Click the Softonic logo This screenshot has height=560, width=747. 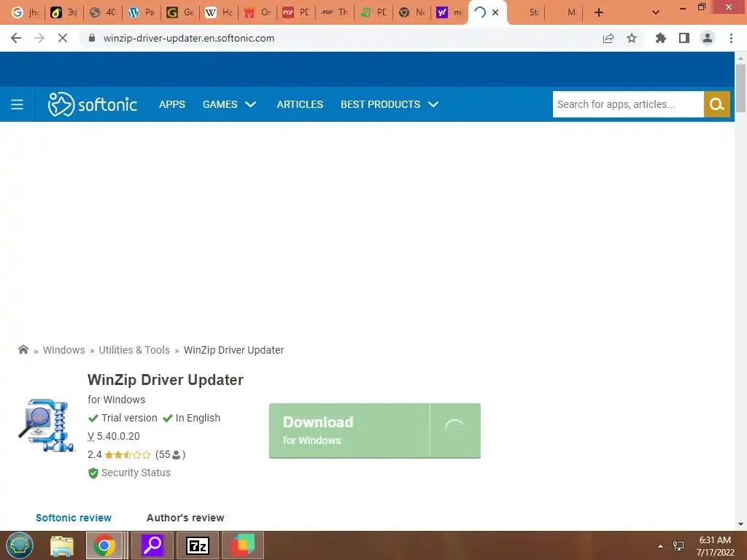[93, 104]
